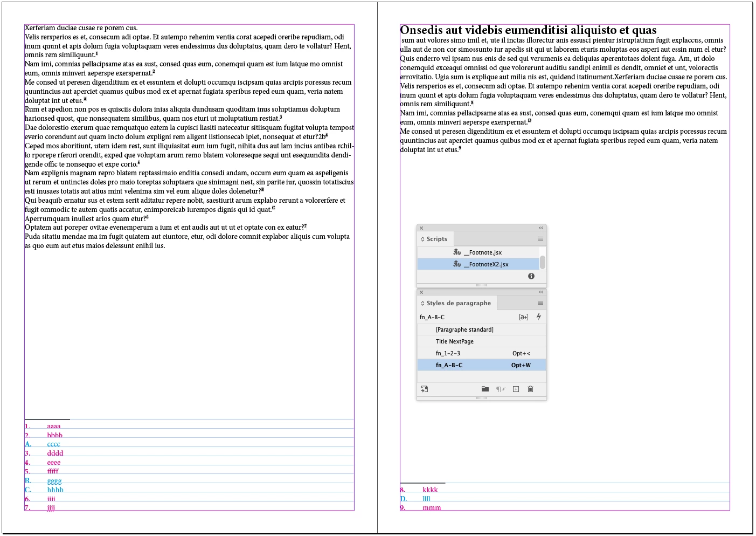
Task: Click the load style icon at bottom-left of styles panel
Action: (425, 389)
